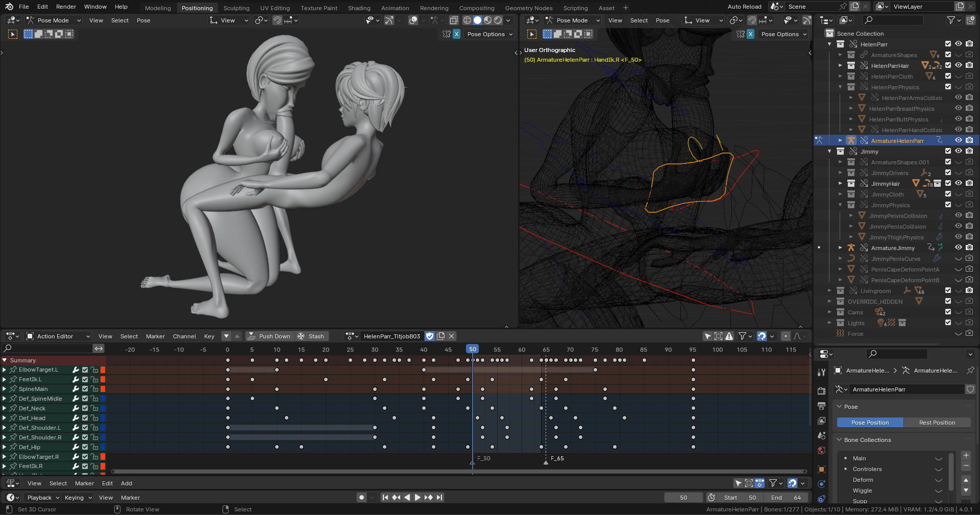Viewport: 980px width, 515px height.
Task: Open the Object properties tab
Action: tap(821, 469)
